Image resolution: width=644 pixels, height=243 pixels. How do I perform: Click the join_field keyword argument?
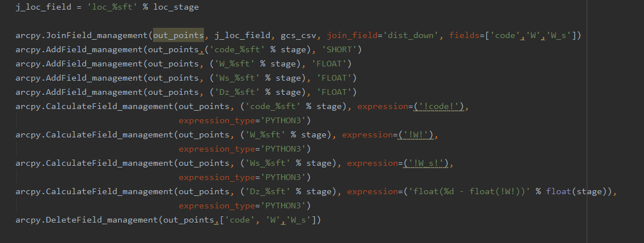tap(352, 35)
